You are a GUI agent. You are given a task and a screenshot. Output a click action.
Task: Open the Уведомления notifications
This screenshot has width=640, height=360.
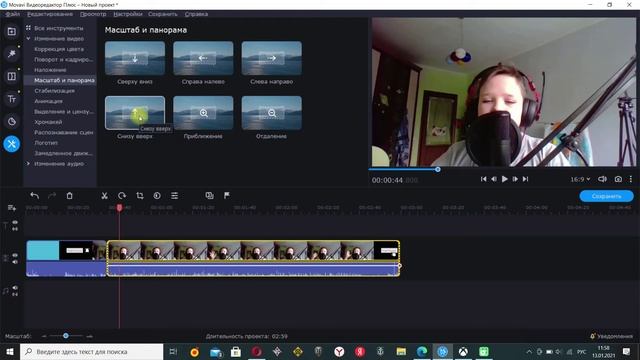coord(611,336)
